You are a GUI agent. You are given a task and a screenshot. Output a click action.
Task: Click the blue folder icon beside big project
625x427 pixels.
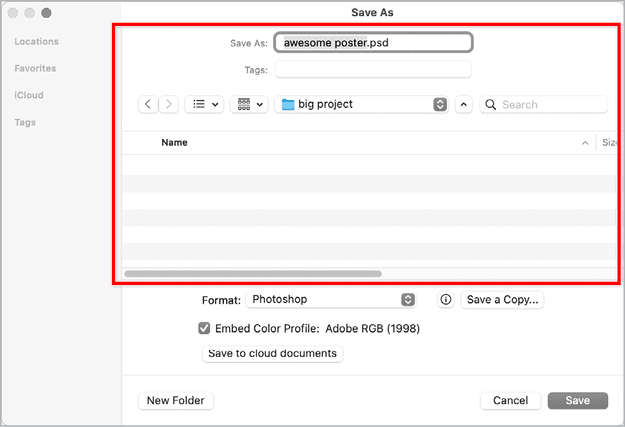(x=288, y=104)
